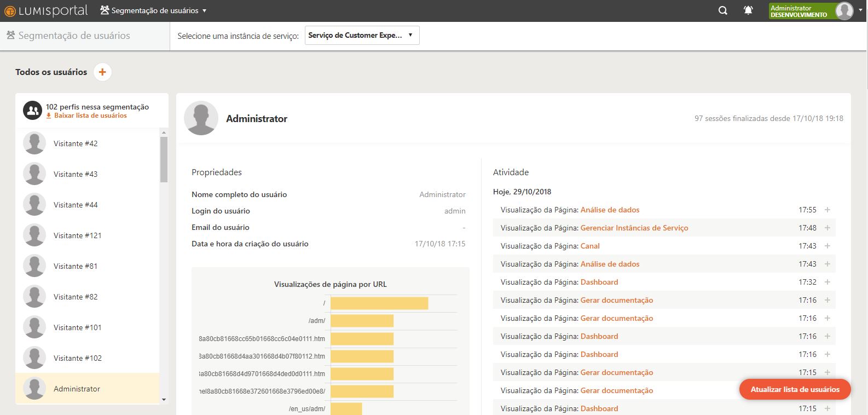Viewport: 868px width, 415px height.
Task: Select Visitante #121 in user list
Action: click(88, 235)
